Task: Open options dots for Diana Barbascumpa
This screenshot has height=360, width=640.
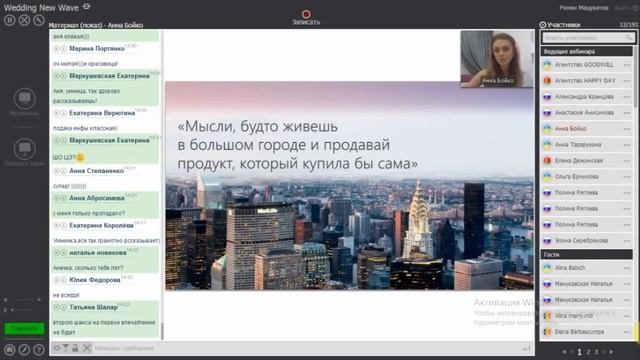Action: [x=627, y=332]
